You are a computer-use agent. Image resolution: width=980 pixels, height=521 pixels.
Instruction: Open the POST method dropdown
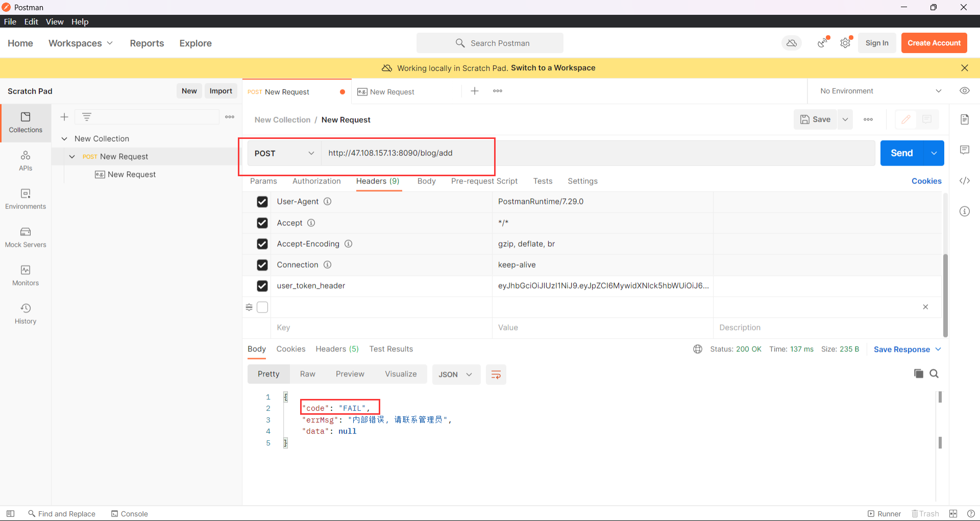click(284, 153)
